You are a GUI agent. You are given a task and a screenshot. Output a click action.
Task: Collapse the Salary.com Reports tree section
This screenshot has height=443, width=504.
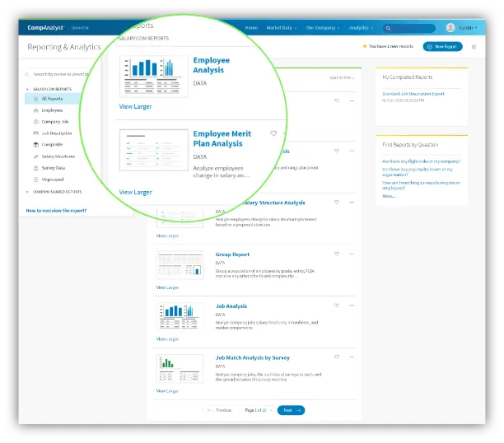click(27, 88)
